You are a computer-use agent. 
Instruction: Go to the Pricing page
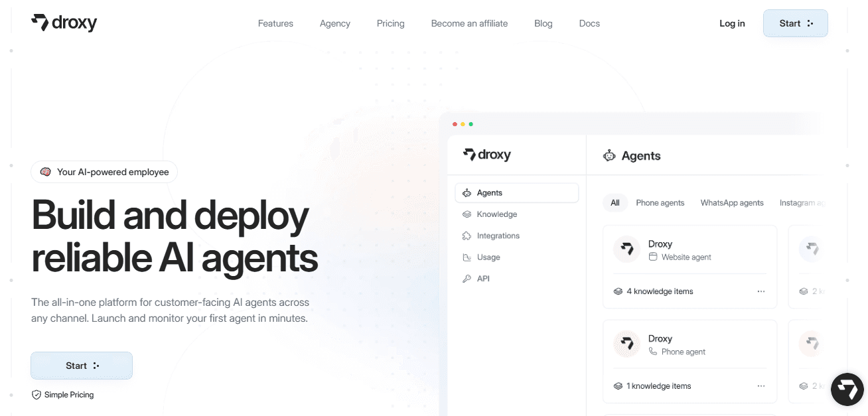(x=390, y=23)
